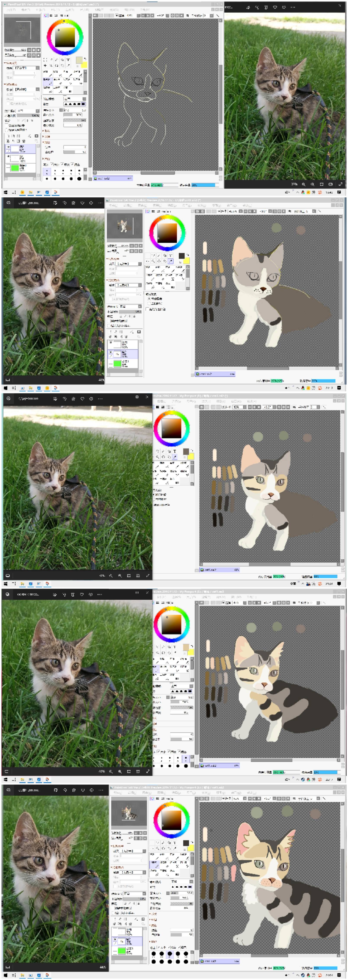The height and width of the screenshot is (980, 348).
Task: Click the yellow color swatch in line-art window
Action: (x=84, y=65)
